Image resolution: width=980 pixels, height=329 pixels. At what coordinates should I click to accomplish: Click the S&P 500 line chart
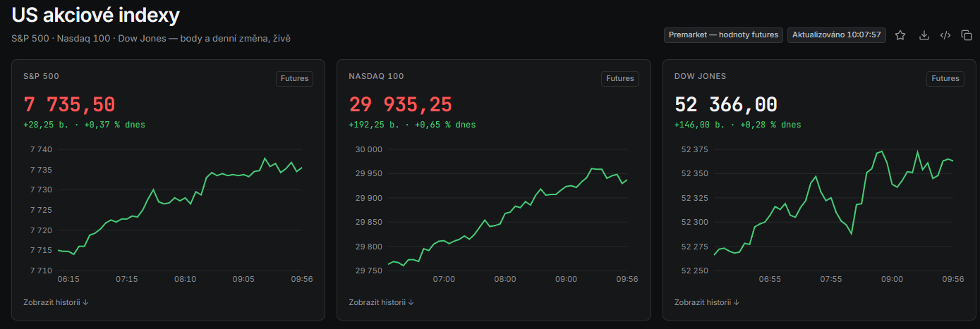pyautogui.click(x=180, y=210)
